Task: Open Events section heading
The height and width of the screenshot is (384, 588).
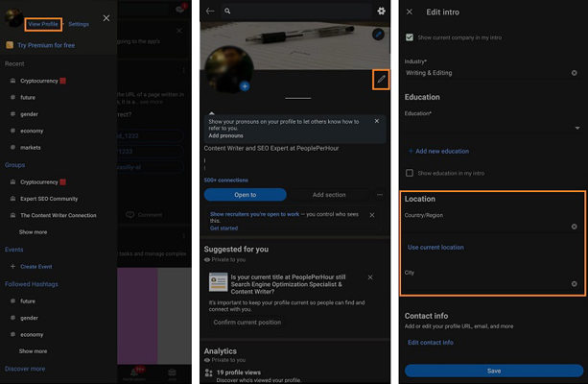Action: point(13,250)
